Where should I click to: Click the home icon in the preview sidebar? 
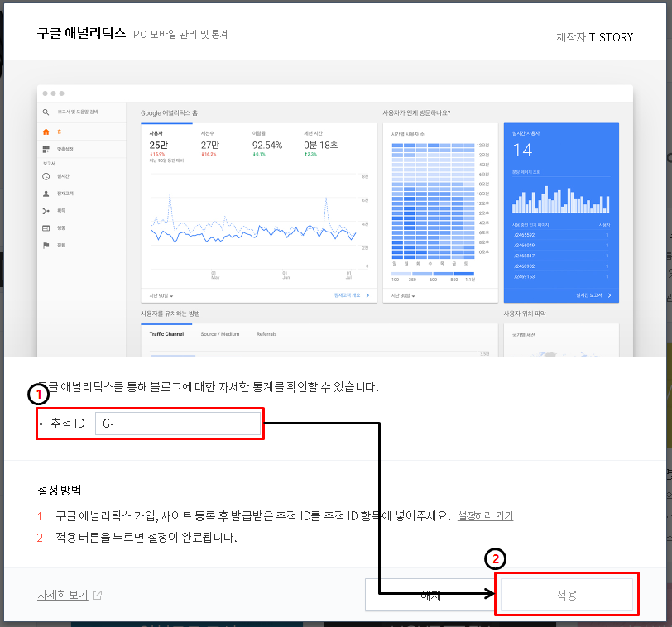point(46,132)
